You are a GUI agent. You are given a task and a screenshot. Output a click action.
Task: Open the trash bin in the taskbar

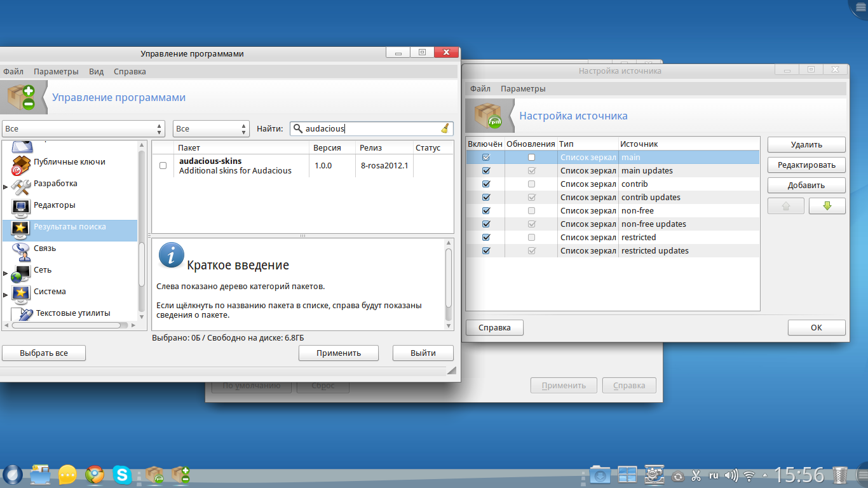pos(840,475)
